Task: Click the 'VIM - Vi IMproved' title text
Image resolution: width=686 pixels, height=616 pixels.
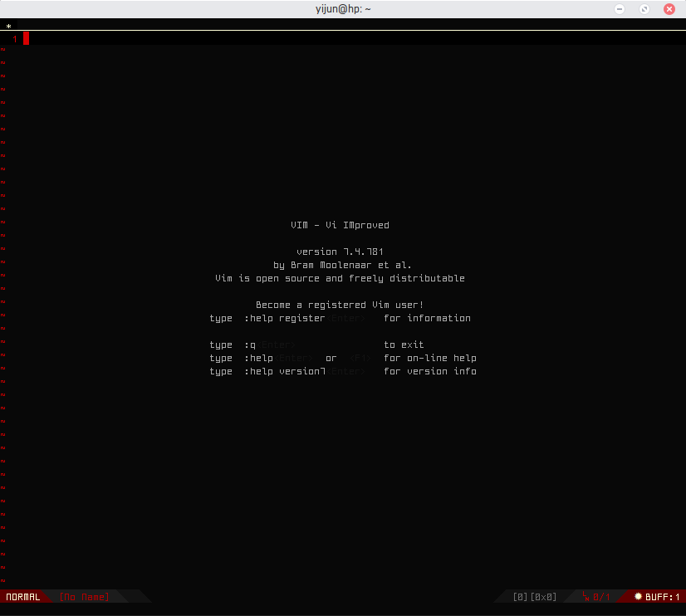Action: click(340, 225)
